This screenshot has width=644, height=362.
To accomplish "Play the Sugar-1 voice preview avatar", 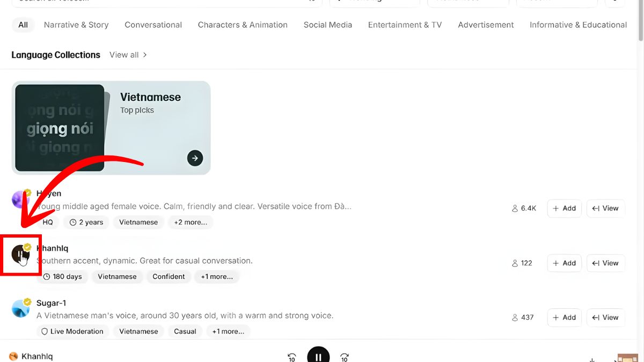I will tap(20, 308).
